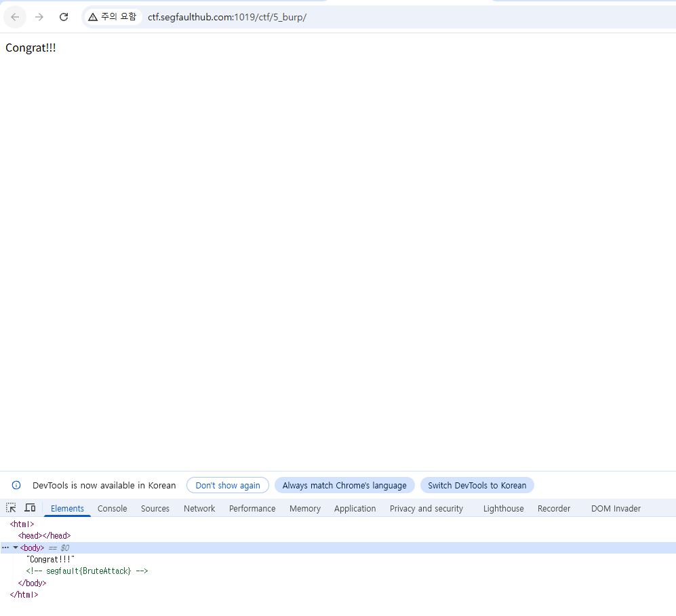Toggle the device toolbar icon

(x=30, y=508)
